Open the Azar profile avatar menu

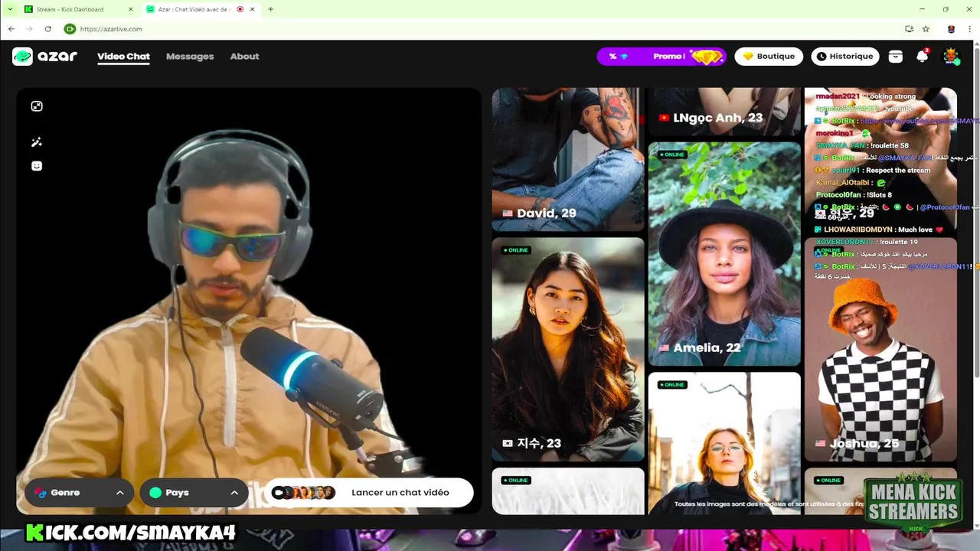point(950,57)
